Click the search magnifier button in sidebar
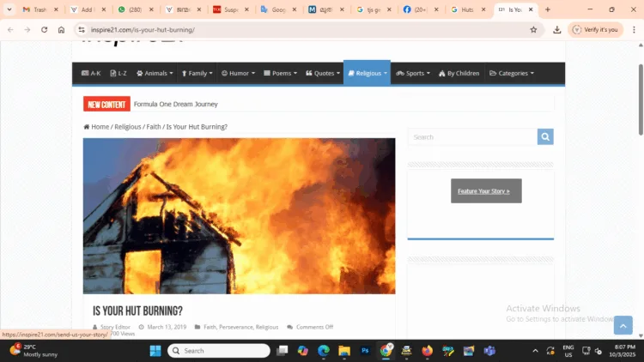The height and width of the screenshot is (362, 644). tap(545, 137)
